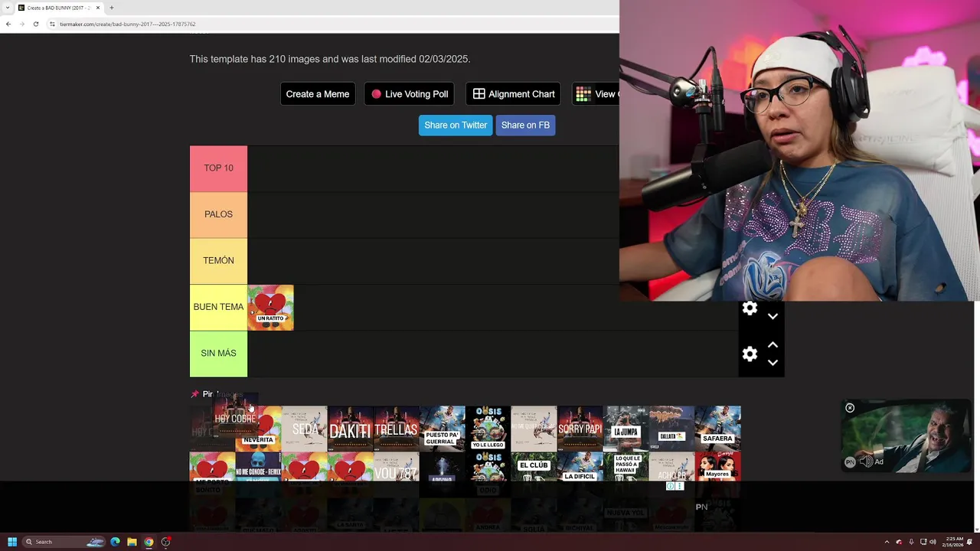Pick the LO QUE LE PASSÓ A HAWAII image
Viewport: 980px width, 551px height.
pyautogui.click(x=626, y=468)
